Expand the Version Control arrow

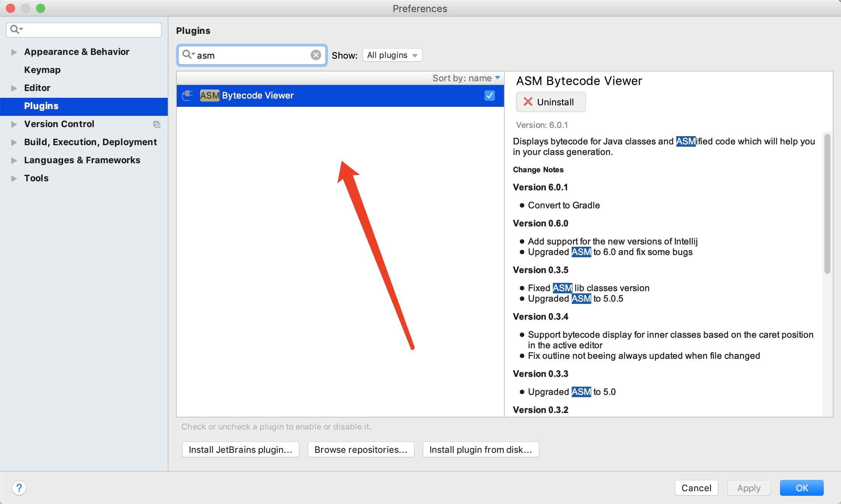pyautogui.click(x=14, y=124)
